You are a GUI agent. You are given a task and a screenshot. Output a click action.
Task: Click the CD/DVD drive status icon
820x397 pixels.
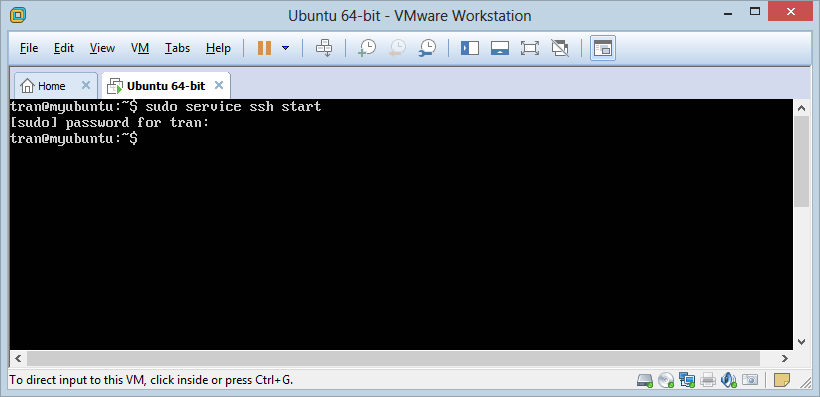coord(666,380)
